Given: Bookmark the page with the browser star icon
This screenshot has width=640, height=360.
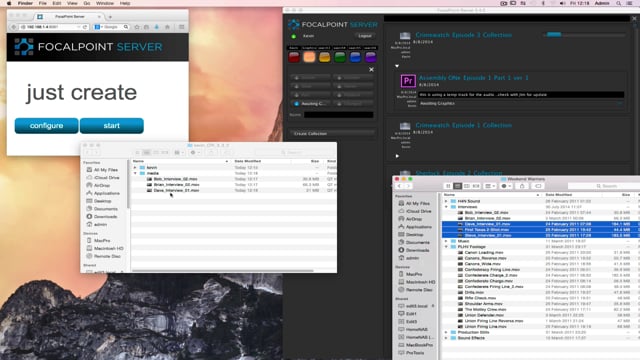Looking at the screenshot, I should click(x=137, y=27).
